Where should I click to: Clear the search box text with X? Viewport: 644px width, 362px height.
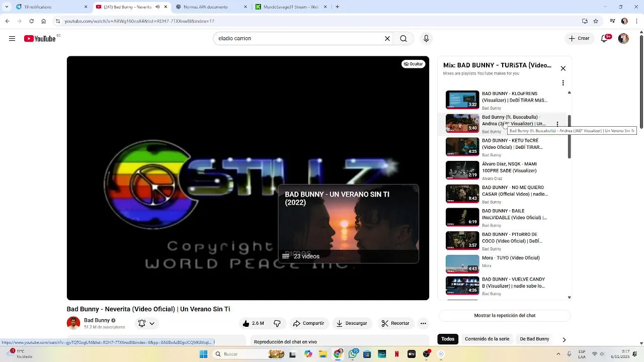[387, 39]
